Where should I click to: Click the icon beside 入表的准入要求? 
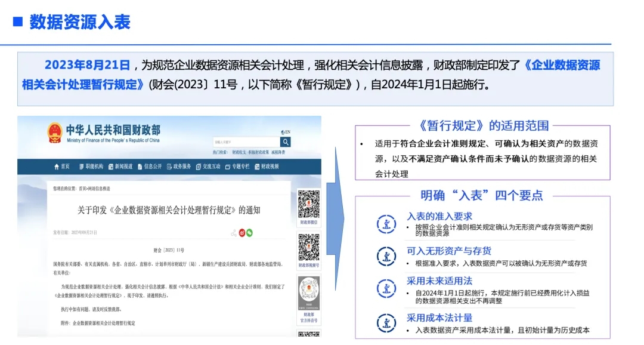click(x=386, y=224)
